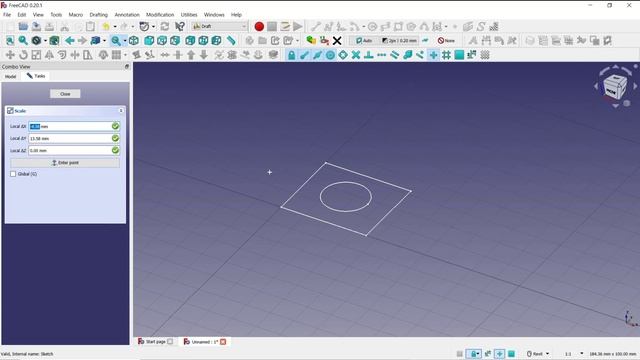Open the draw style dropdown arrow

click(45, 40)
